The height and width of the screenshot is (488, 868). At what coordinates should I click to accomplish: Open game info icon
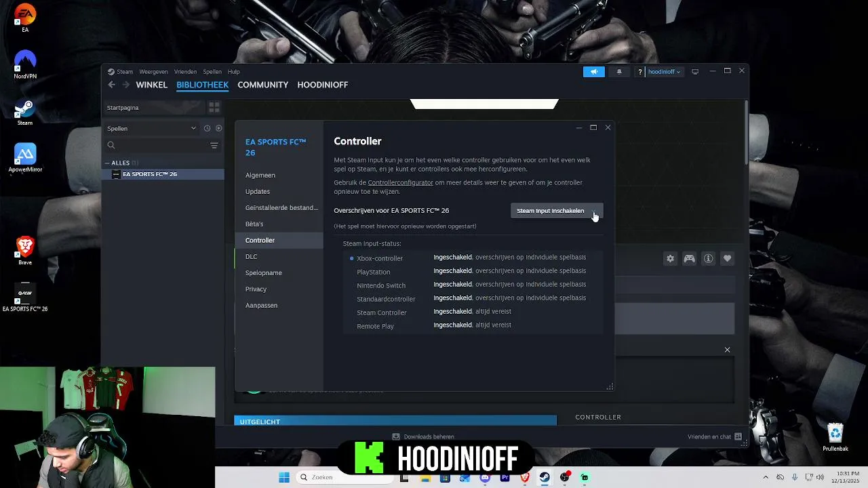[708, 258]
